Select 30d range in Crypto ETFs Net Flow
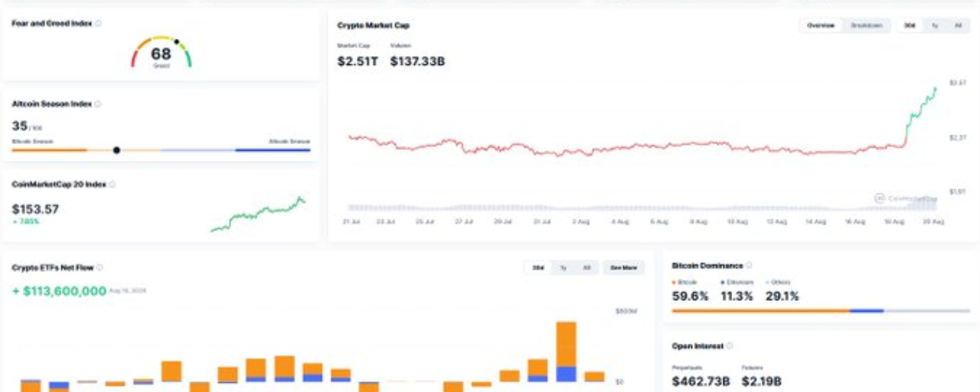This screenshot has height=392, width=980. 538,268
